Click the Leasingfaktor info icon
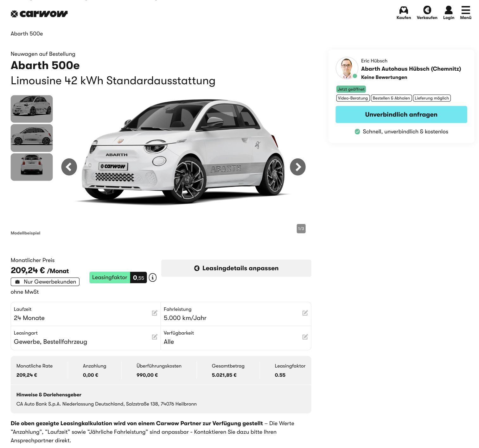The height and width of the screenshot is (448, 479). (x=153, y=278)
